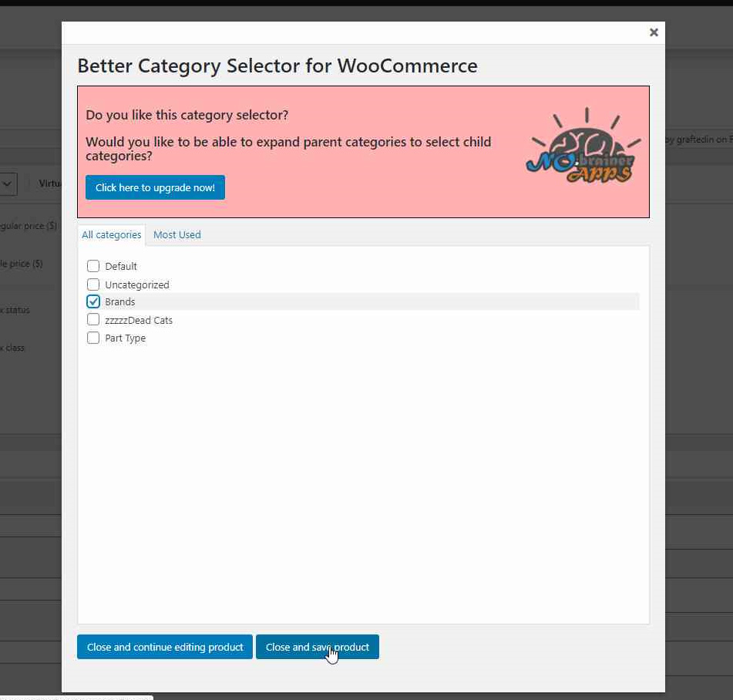The width and height of the screenshot is (733, 700).
Task: Click the Part Type label
Action: point(126,338)
